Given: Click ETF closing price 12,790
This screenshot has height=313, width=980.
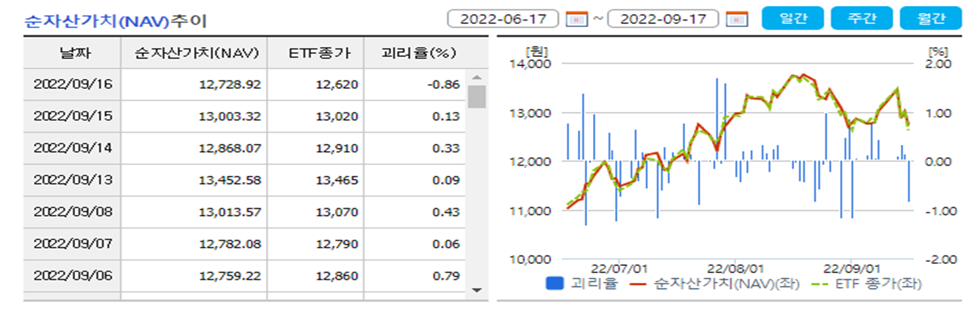Looking at the screenshot, I should 337,244.
